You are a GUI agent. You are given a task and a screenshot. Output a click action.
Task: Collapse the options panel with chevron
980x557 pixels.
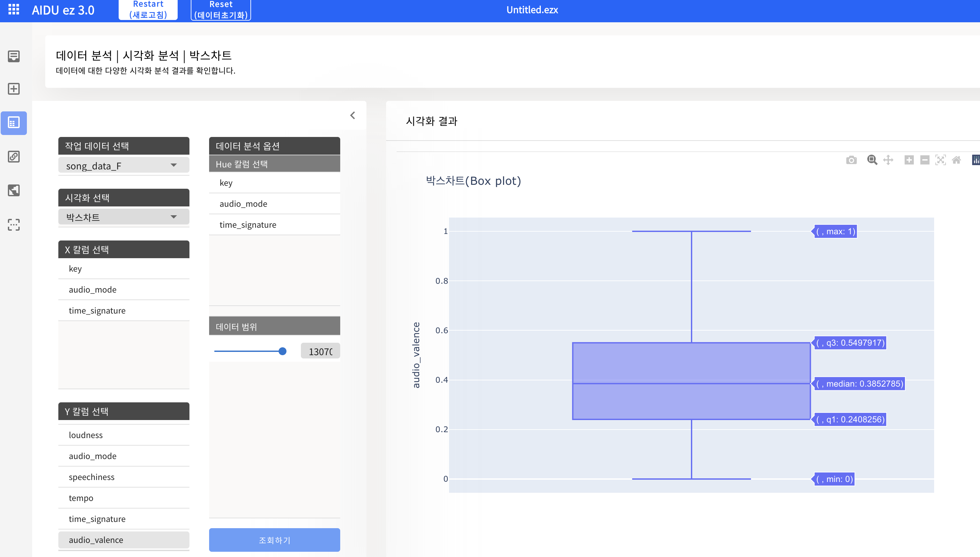[x=352, y=115]
